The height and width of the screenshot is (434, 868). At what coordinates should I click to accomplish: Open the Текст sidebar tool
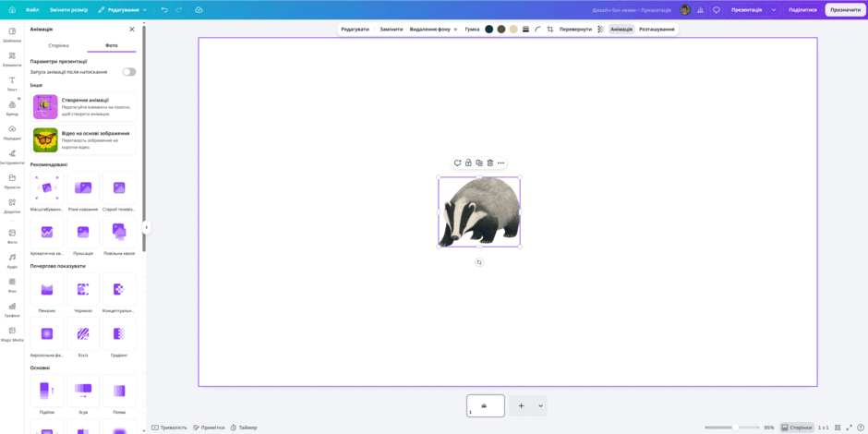pyautogui.click(x=12, y=83)
